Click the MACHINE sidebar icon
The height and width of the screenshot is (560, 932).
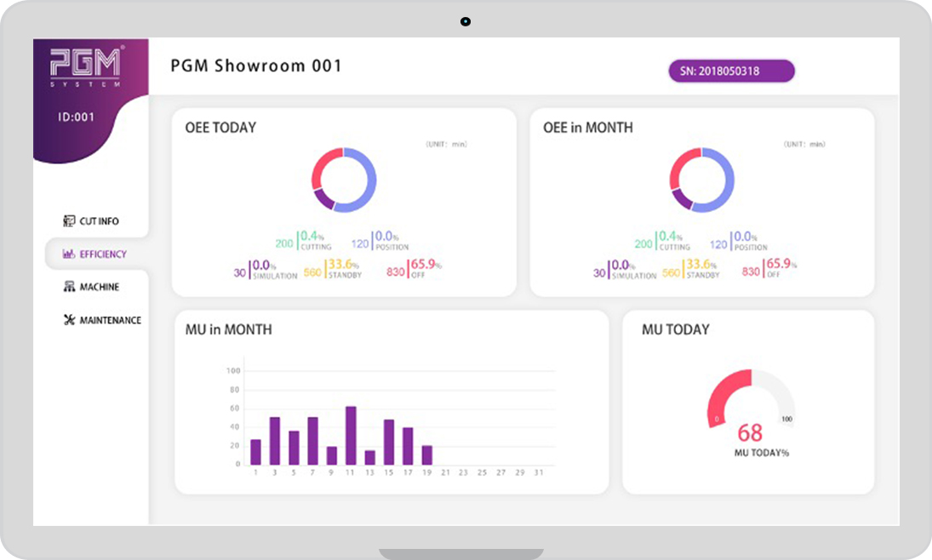click(69, 287)
